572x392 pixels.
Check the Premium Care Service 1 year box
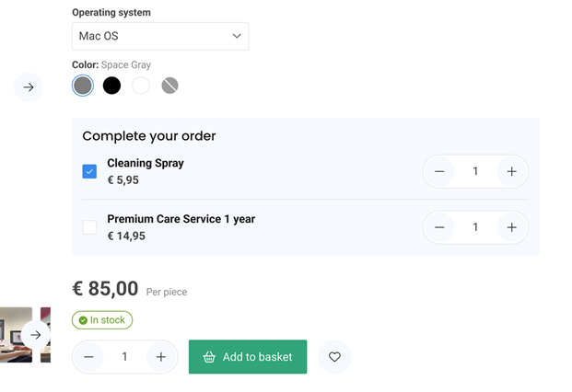[89, 227]
